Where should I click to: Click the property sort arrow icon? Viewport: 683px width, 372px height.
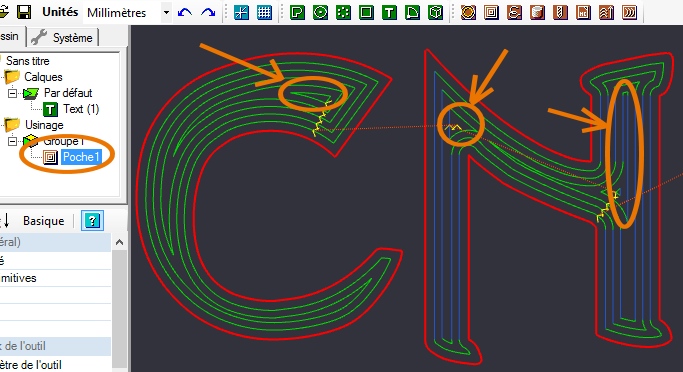pyautogui.click(x=5, y=221)
